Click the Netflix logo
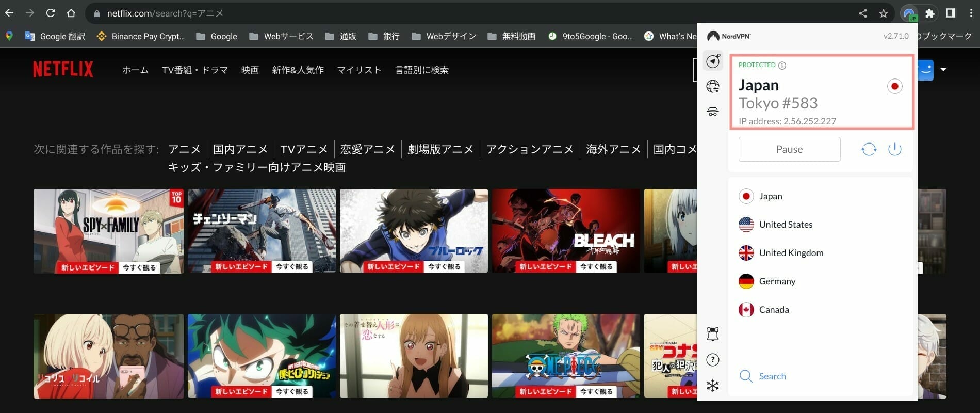Image resolution: width=980 pixels, height=413 pixels. click(63, 69)
